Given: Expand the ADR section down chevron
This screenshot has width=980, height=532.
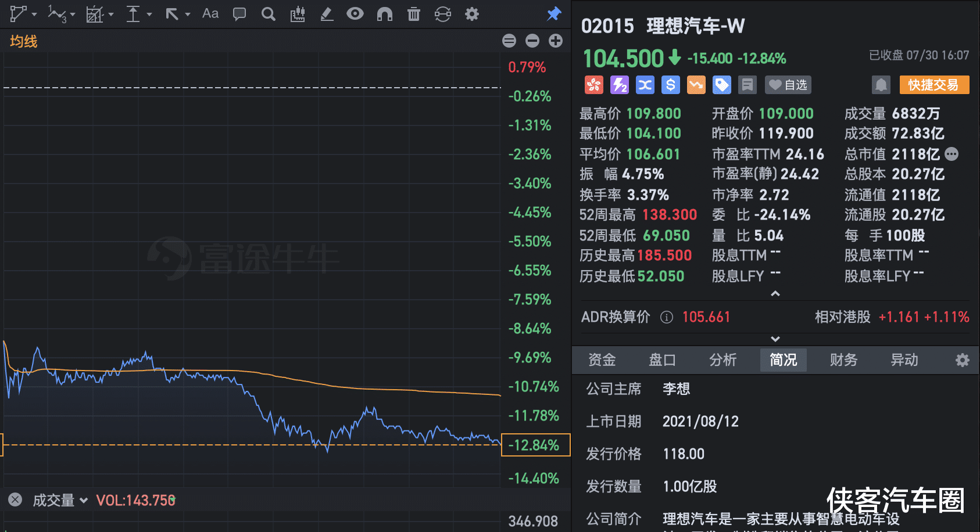Looking at the screenshot, I should (x=775, y=339).
